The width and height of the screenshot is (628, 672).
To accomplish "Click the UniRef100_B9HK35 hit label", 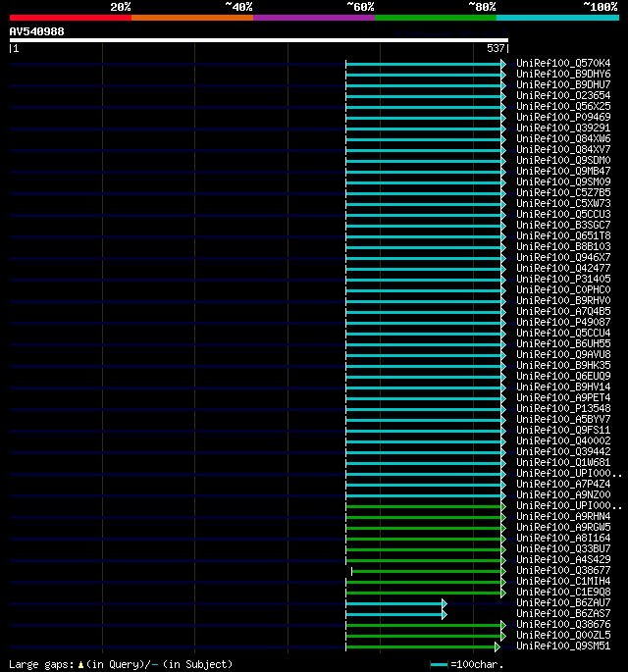I will (x=563, y=365).
